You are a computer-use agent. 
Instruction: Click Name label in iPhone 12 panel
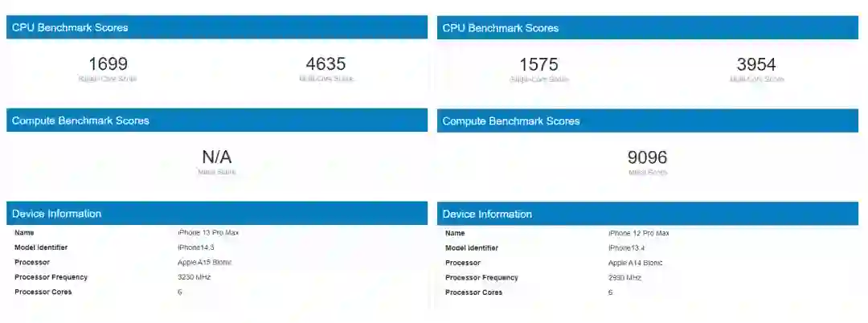pyautogui.click(x=455, y=233)
